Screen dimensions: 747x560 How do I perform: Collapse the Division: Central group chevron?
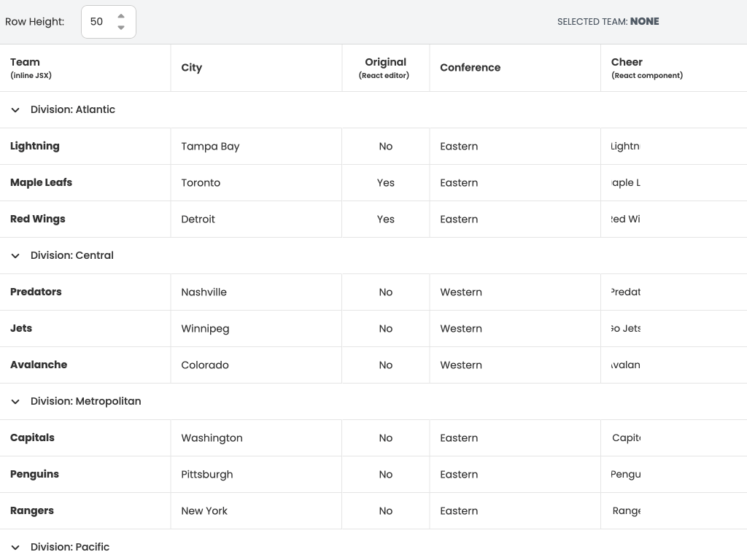[x=15, y=256]
